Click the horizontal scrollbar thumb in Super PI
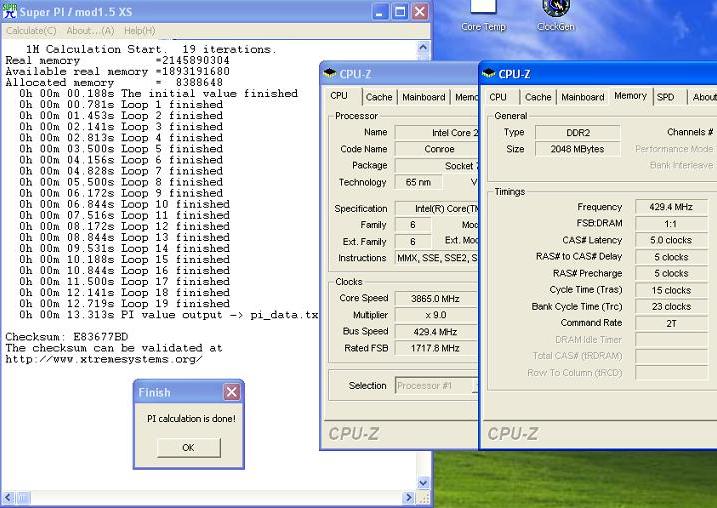 (23, 497)
